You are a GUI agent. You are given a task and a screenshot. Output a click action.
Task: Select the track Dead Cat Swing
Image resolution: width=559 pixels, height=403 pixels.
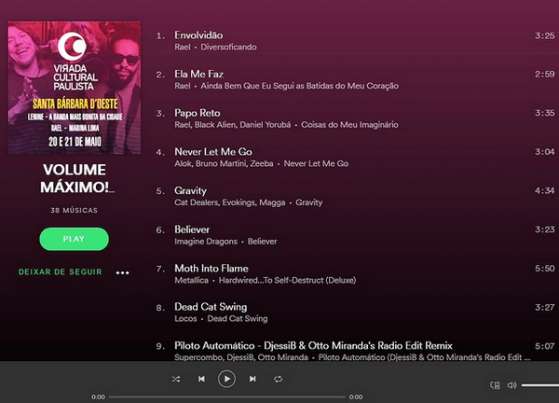pyautogui.click(x=357, y=312)
